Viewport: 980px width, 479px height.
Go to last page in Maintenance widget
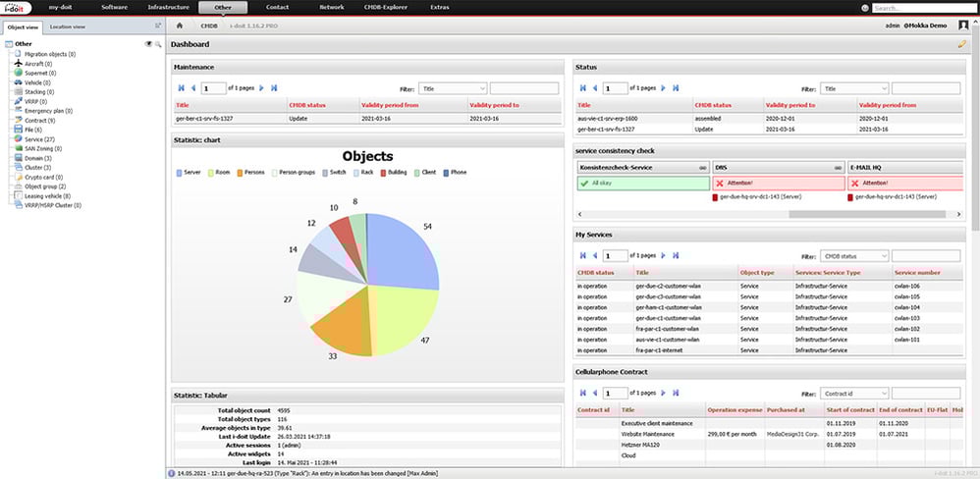point(274,88)
